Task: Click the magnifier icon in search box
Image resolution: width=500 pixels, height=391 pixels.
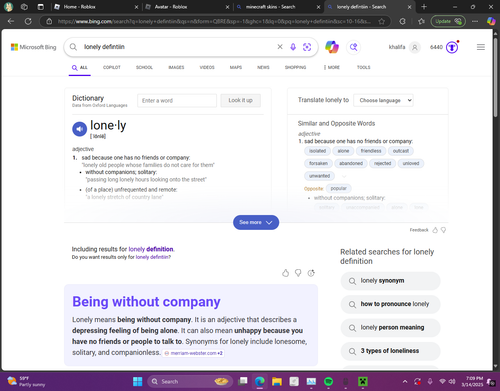Action: (73, 47)
